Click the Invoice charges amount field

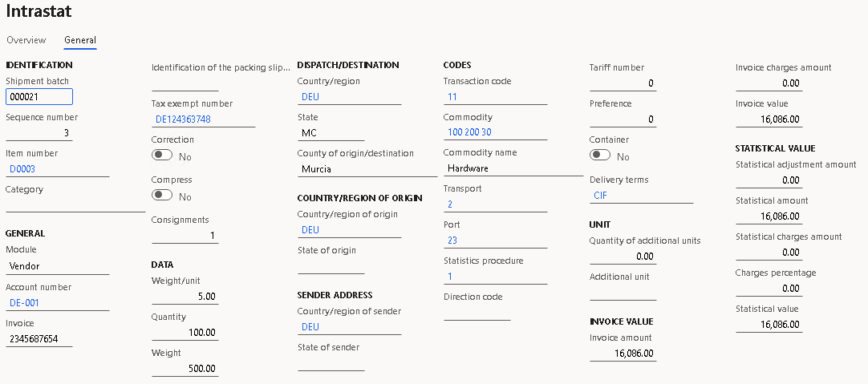[769, 83]
